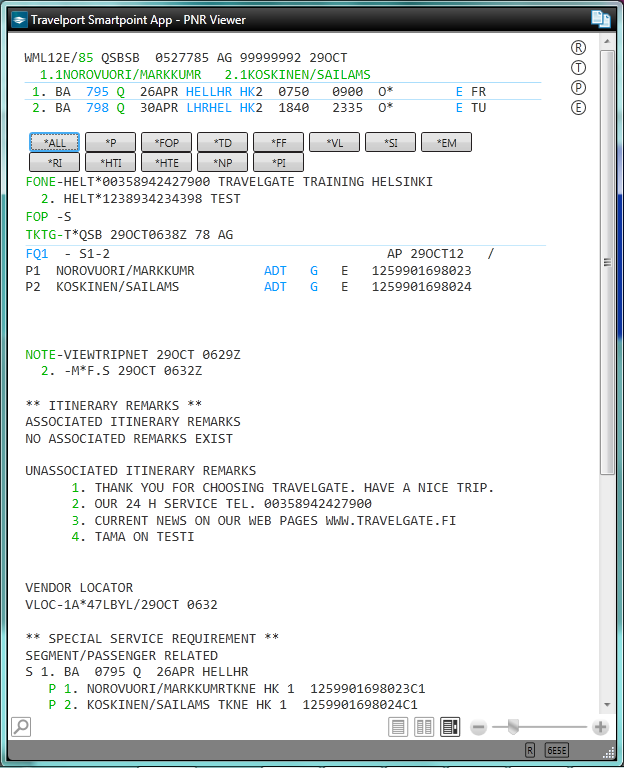Click flight number 795 link

pyautogui.click(x=97, y=92)
